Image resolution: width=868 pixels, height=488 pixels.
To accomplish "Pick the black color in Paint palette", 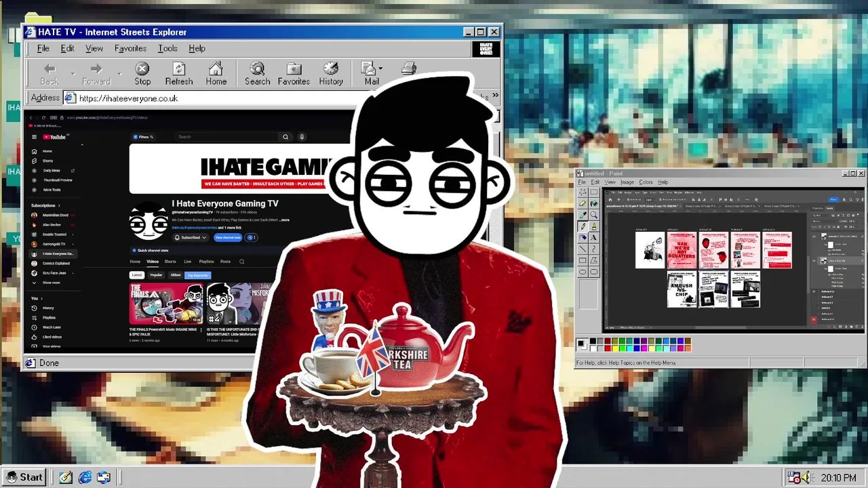I will pyautogui.click(x=593, y=341).
